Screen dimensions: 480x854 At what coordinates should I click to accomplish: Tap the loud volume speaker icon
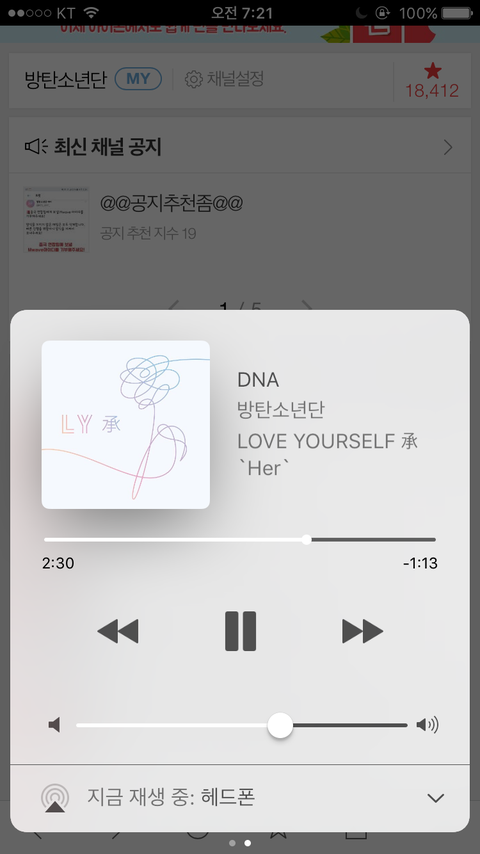tap(428, 725)
